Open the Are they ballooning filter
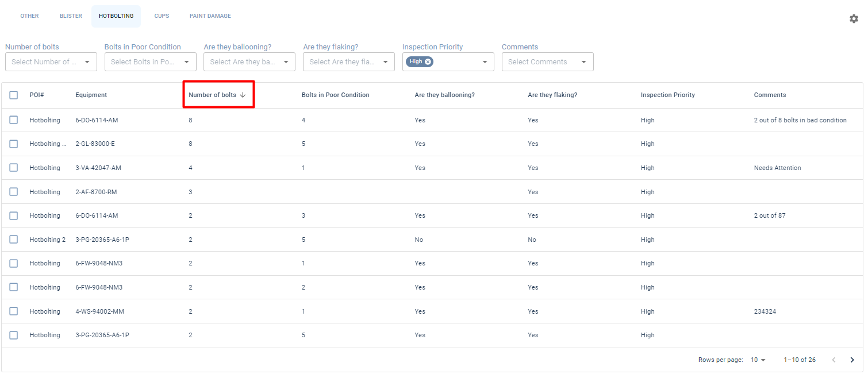 [x=286, y=62]
